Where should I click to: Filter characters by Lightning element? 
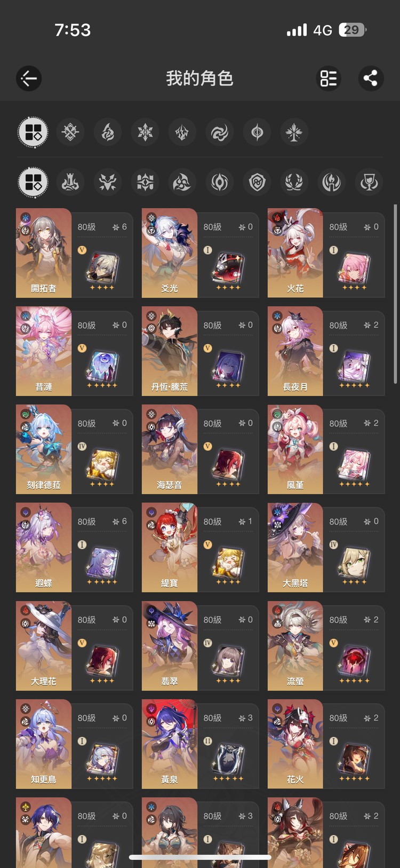click(182, 132)
